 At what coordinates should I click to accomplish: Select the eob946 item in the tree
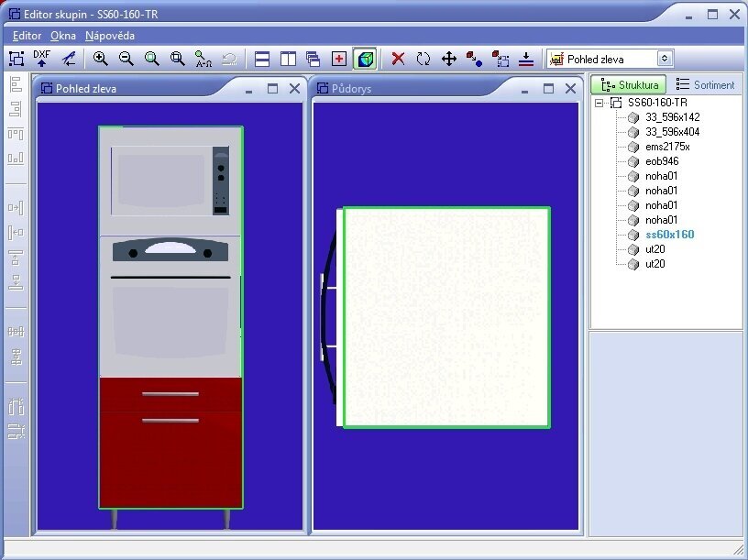coord(661,161)
